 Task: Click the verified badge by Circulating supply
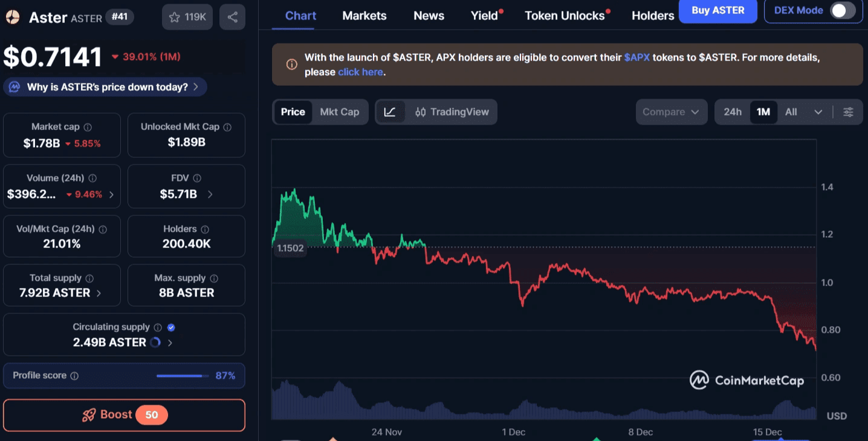pyautogui.click(x=171, y=327)
